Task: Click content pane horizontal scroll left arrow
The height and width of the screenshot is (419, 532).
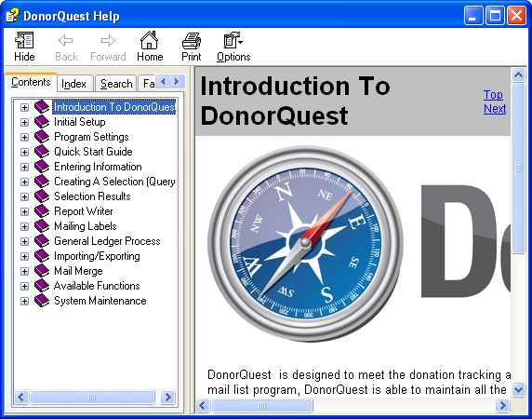Action: pos(203,405)
